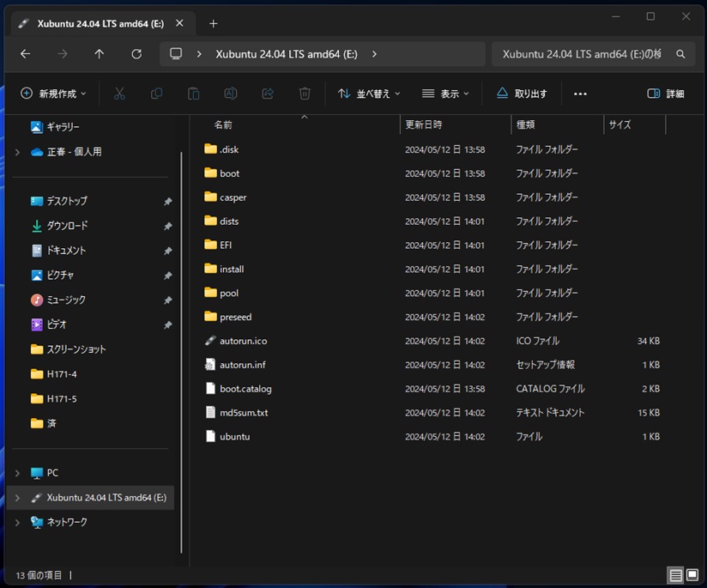The height and width of the screenshot is (588, 707).
Task: Expand the PC tree node
Action: tap(17, 473)
